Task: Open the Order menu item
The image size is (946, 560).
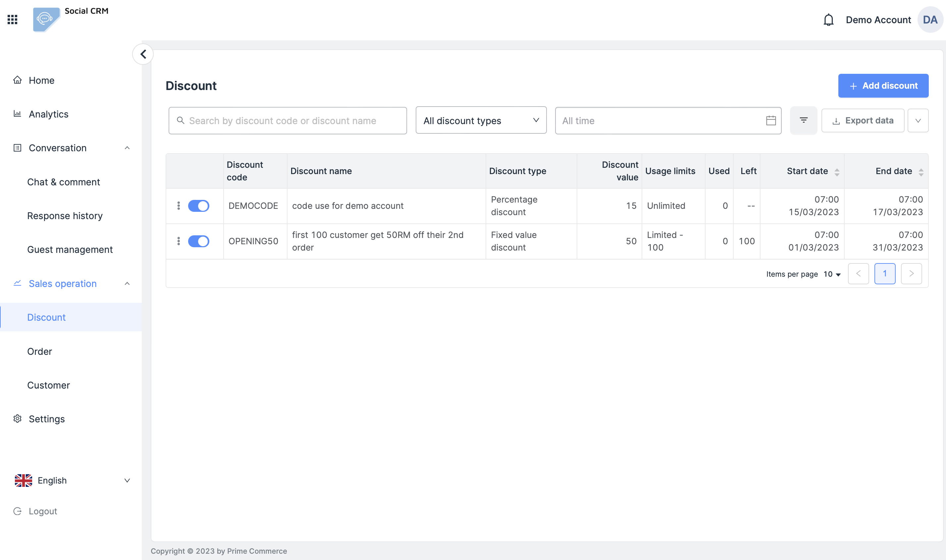Action: [x=40, y=351]
